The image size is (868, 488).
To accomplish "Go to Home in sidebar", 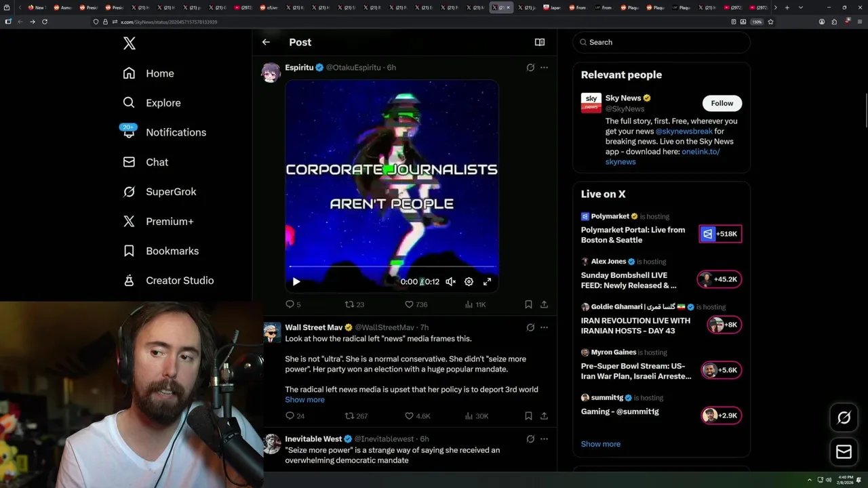I will 149,73.
